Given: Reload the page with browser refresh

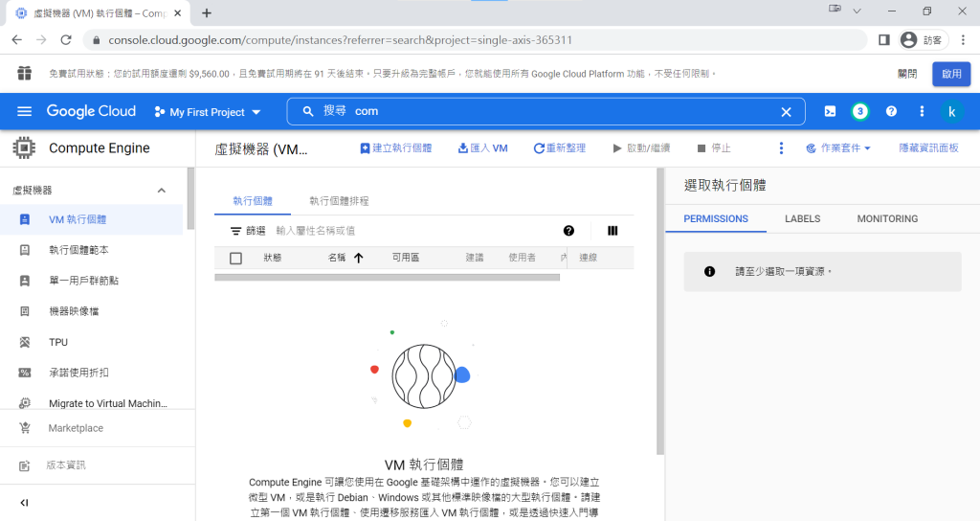Looking at the screenshot, I should pos(66,40).
